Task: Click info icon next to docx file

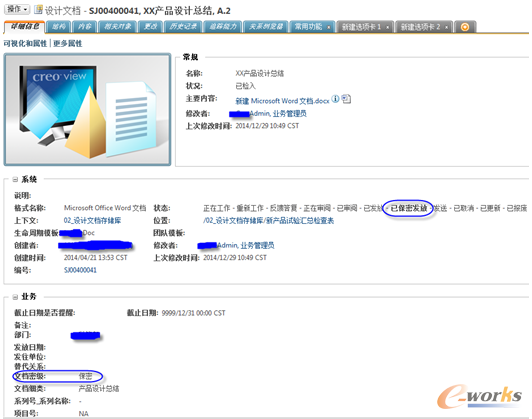Action: click(x=335, y=99)
